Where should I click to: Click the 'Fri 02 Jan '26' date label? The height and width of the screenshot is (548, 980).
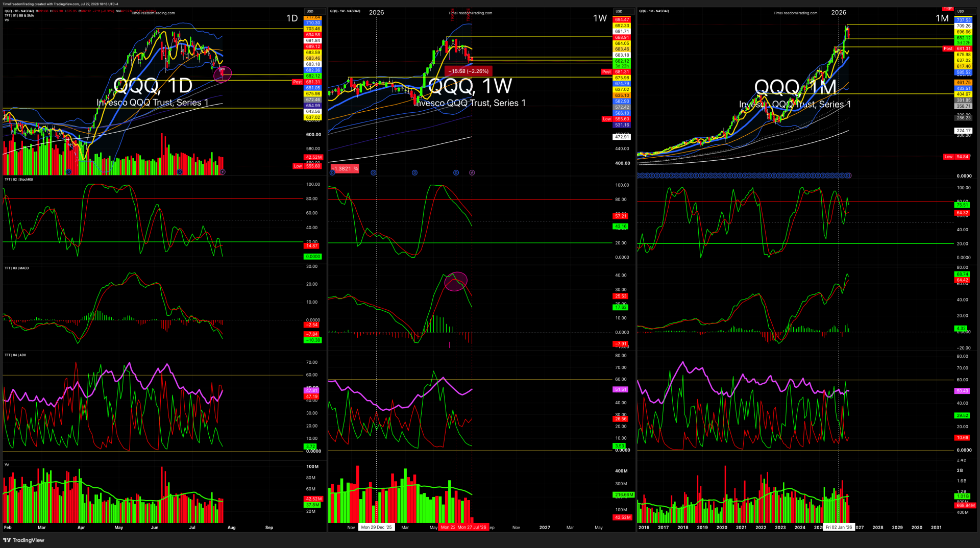pos(839,527)
